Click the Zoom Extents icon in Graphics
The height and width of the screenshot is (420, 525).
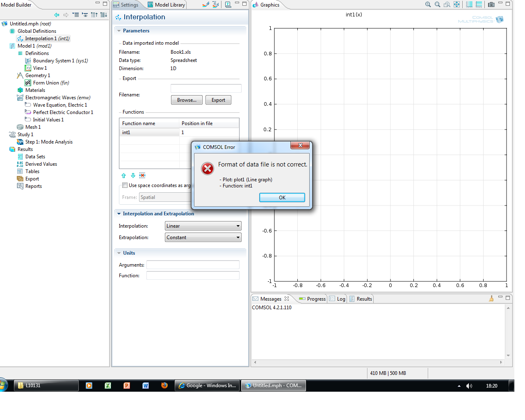[x=457, y=5]
